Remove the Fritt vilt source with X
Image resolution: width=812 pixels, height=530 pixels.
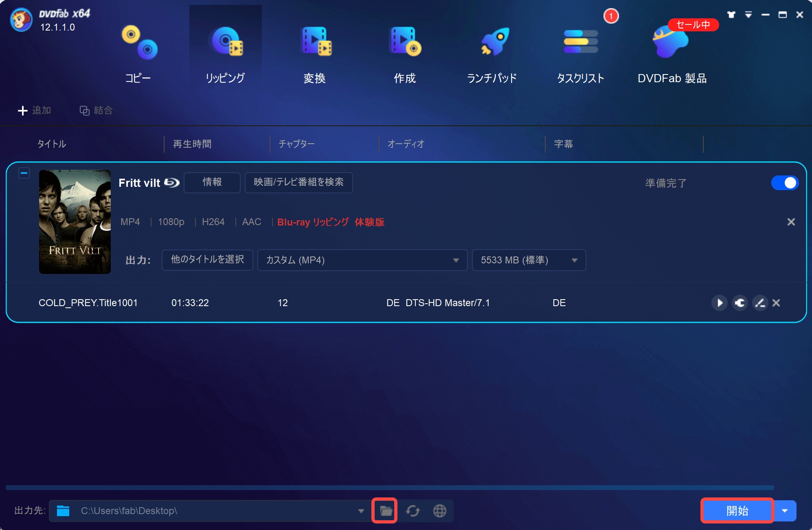(791, 222)
